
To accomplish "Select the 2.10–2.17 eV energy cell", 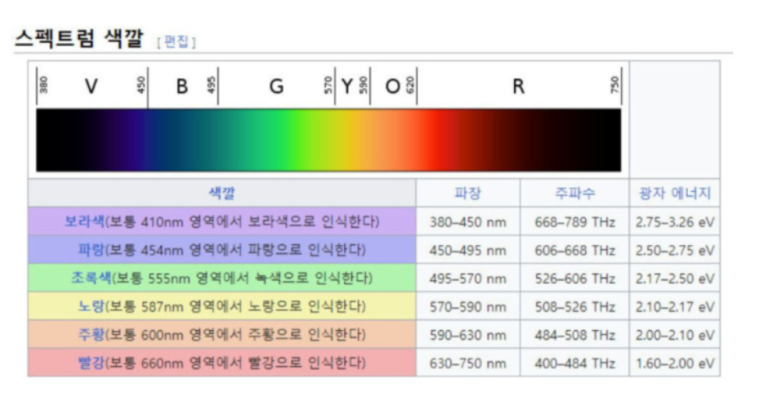I will pyautogui.click(x=675, y=306).
